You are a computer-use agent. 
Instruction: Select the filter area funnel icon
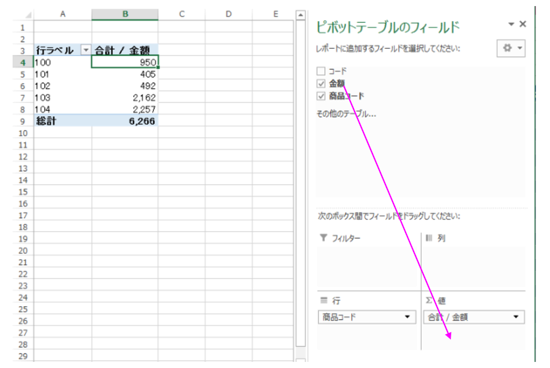coord(323,238)
